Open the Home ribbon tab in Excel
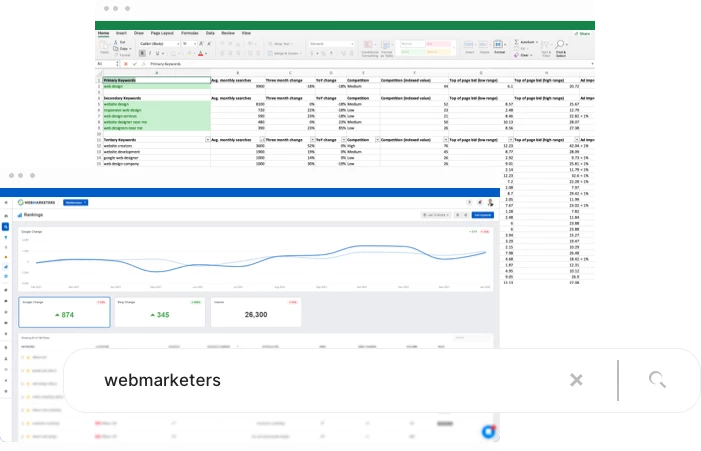The width and height of the screenshot is (701, 451). pos(103,33)
